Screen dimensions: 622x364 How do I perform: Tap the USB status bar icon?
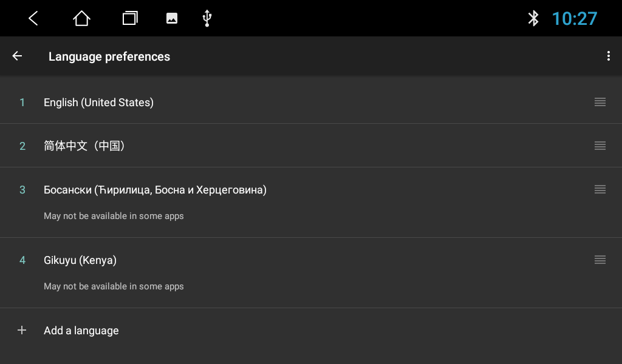(x=207, y=19)
